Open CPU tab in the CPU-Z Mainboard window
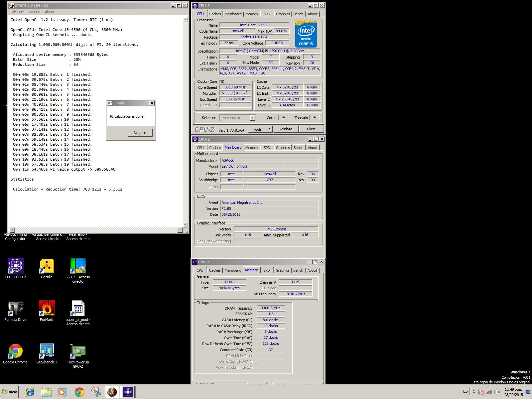Image resolution: width=532 pixels, height=399 pixels. (200, 148)
